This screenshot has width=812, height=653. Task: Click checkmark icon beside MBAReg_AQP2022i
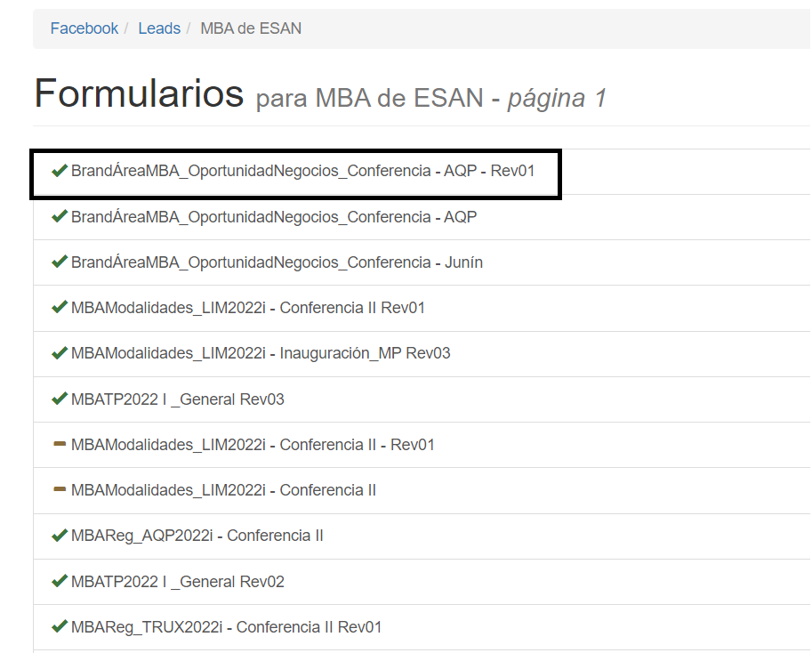tap(60, 536)
